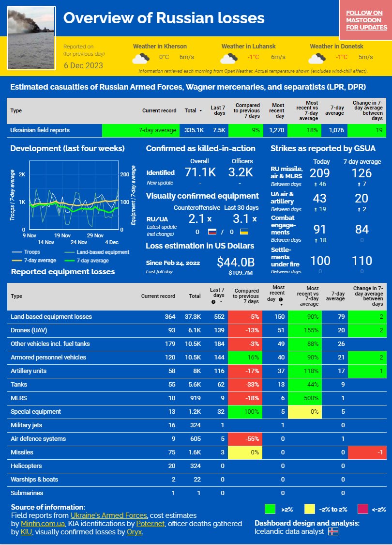This screenshot has width=392, height=545.
Task: Click the yellow 7-day average legend marker
Action: pyautogui.click(x=16, y=260)
